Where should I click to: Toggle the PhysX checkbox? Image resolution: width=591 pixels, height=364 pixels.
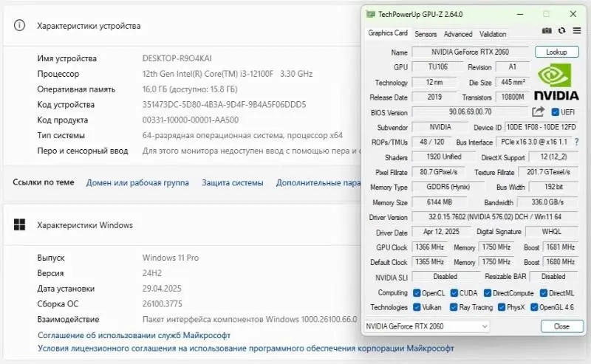click(502, 307)
